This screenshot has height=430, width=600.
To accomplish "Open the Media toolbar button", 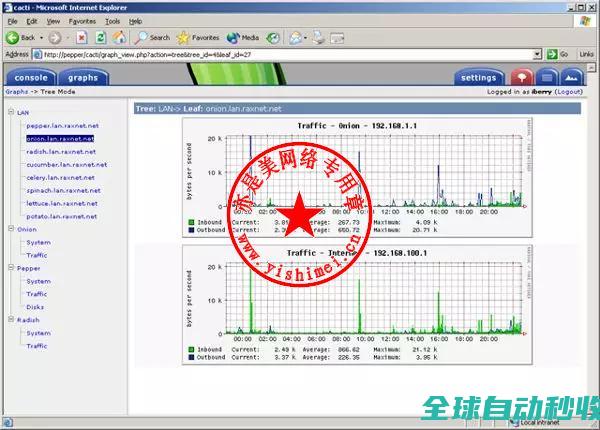I will [243, 37].
